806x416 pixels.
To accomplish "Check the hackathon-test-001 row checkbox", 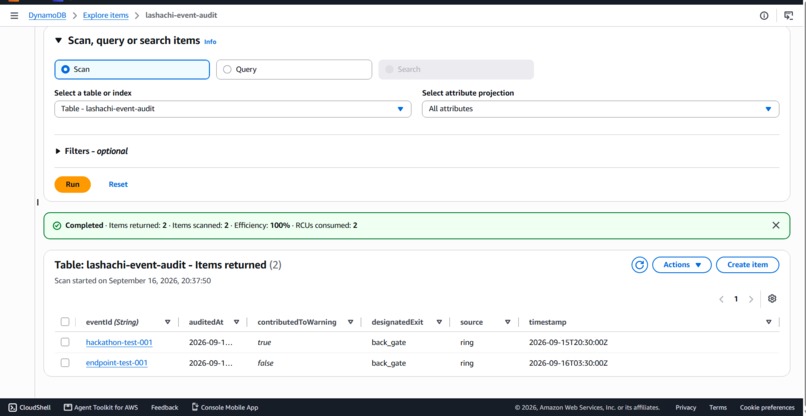I will [x=65, y=342].
